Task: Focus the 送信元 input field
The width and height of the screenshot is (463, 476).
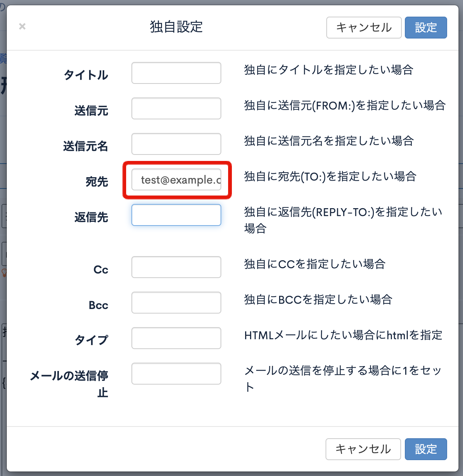Action: tap(176, 108)
